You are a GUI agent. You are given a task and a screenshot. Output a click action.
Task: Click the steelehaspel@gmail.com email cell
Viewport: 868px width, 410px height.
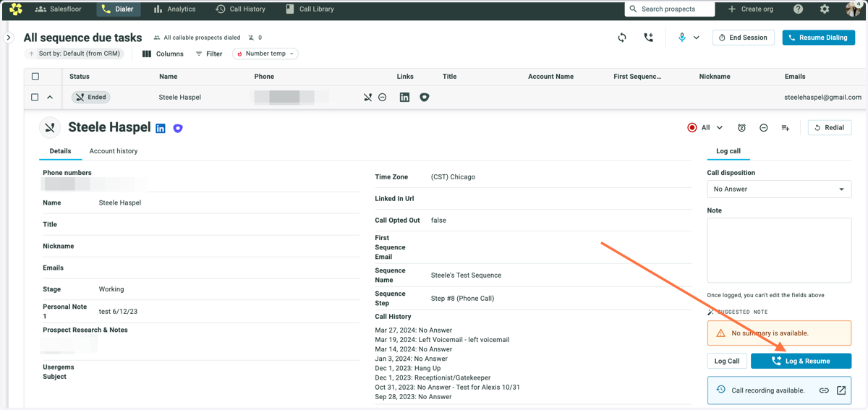coord(823,97)
